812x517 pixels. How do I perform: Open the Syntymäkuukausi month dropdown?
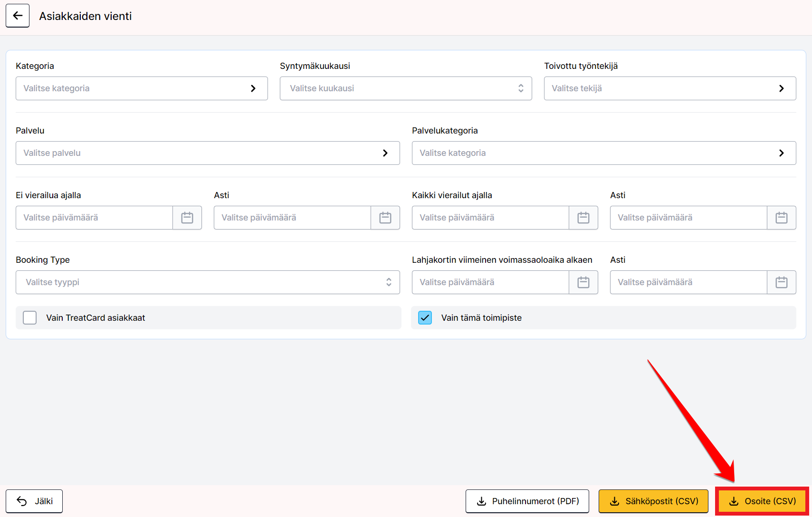tap(406, 88)
